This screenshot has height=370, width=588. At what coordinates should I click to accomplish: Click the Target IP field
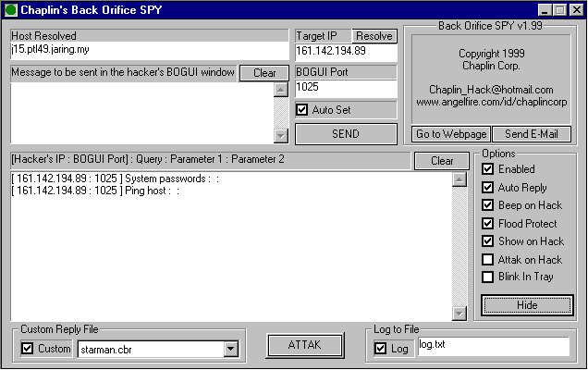(x=346, y=52)
